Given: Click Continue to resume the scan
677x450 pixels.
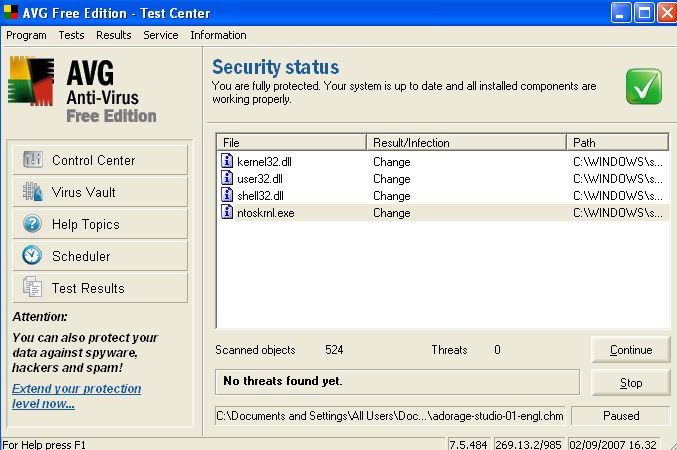Looking at the screenshot, I should (x=631, y=349).
